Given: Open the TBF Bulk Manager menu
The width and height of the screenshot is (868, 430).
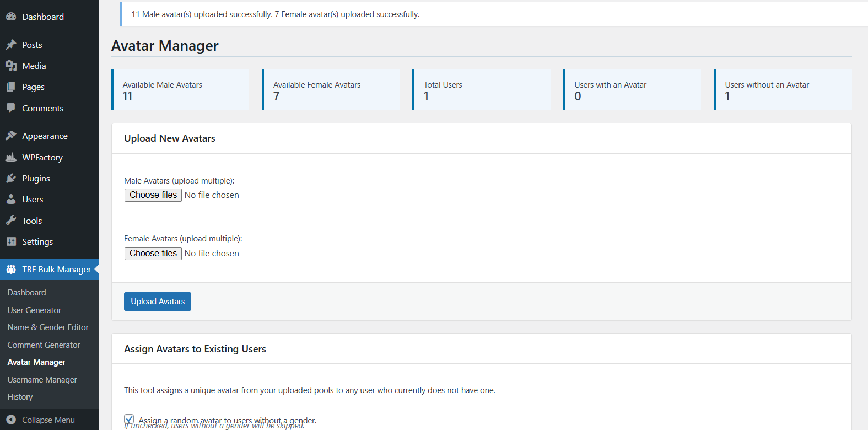Looking at the screenshot, I should tap(56, 270).
